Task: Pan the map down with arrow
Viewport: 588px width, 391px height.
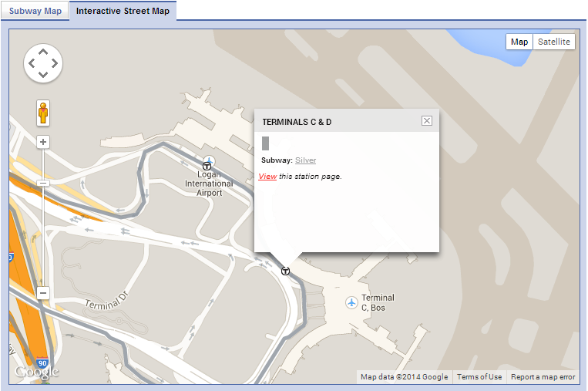Action: pos(43,74)
